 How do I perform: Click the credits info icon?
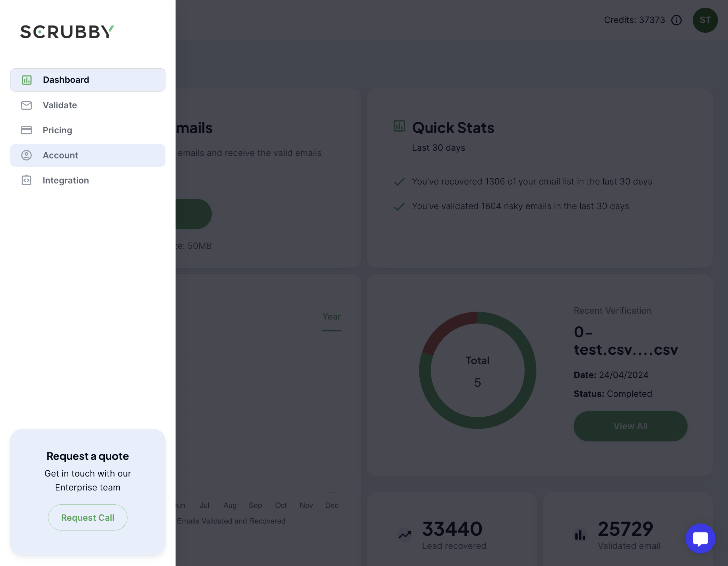click(x=676, y=20)
